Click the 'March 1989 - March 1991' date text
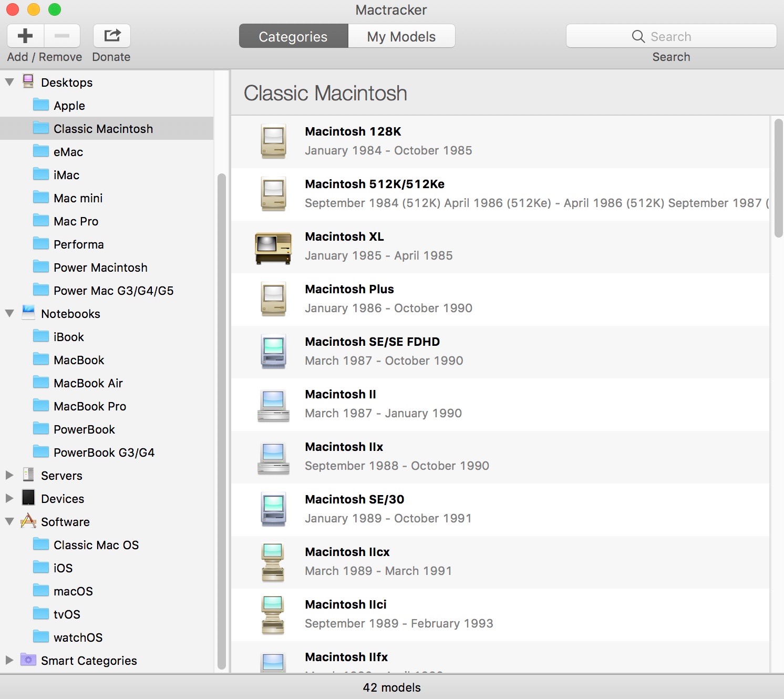 point(378,571)
